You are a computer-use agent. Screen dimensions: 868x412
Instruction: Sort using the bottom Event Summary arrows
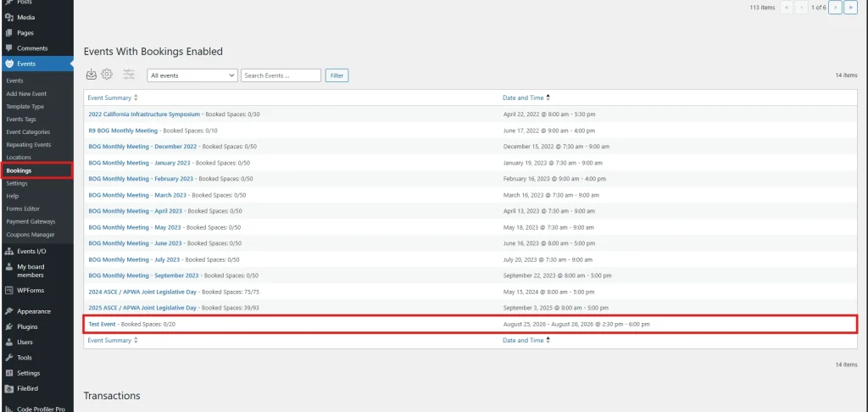(x=136, y=341)
